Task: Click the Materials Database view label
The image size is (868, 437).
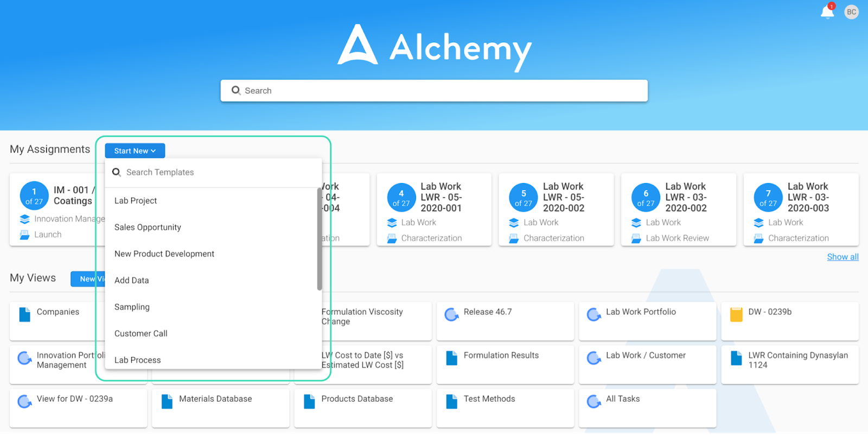Action: [215, 398]
